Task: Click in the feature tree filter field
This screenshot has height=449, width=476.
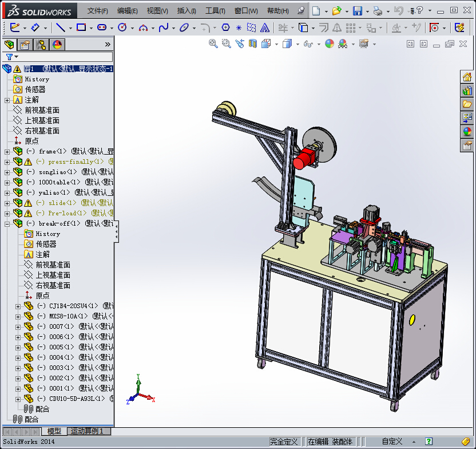Action: pyautogui.click(x=65, y=57)
